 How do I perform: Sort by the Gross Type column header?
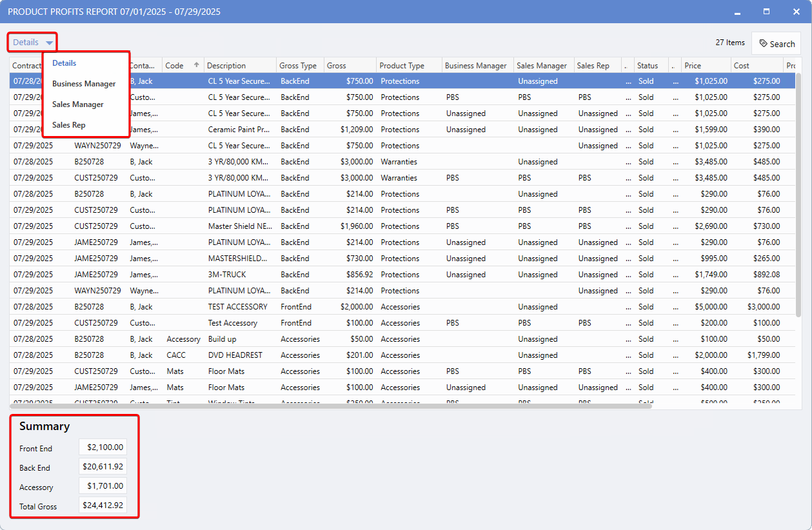pos(298,66)
